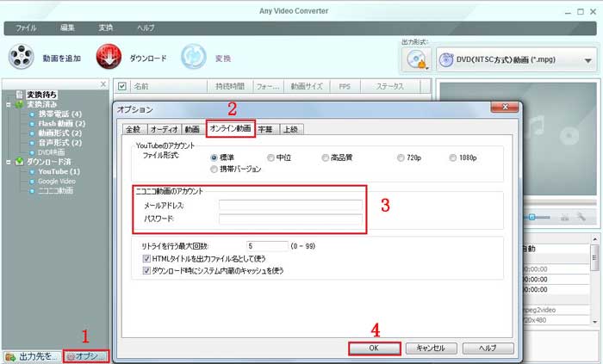Switch to the オーディオ tab
603x364 pixels.
pyautogui.click(x=165, y=129)
